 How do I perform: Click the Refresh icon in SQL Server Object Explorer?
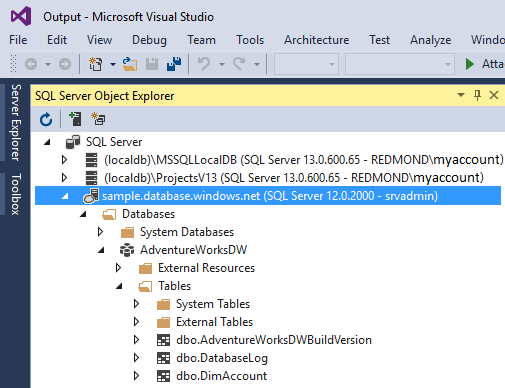coord(46,119)
